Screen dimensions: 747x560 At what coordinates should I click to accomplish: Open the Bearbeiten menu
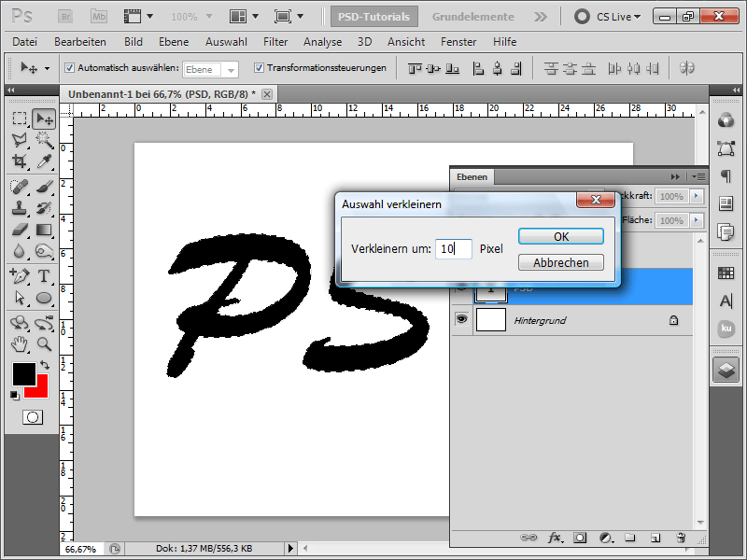[x=80, y=42]
